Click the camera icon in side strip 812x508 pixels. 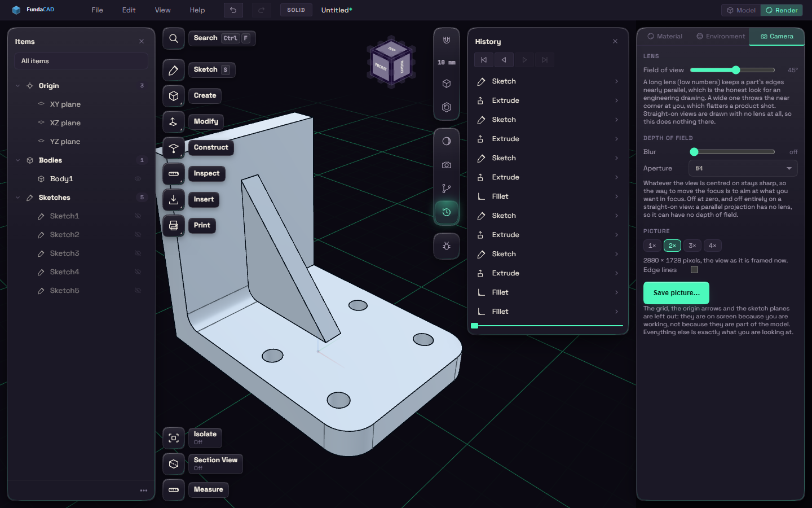pyautogui.click(x=447, y=165)
